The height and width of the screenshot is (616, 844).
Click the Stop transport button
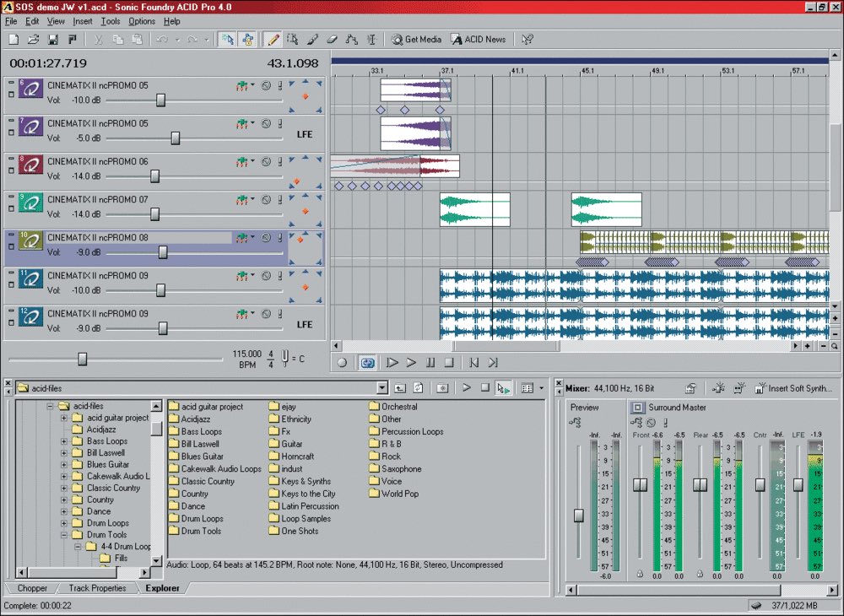point(450,362)
